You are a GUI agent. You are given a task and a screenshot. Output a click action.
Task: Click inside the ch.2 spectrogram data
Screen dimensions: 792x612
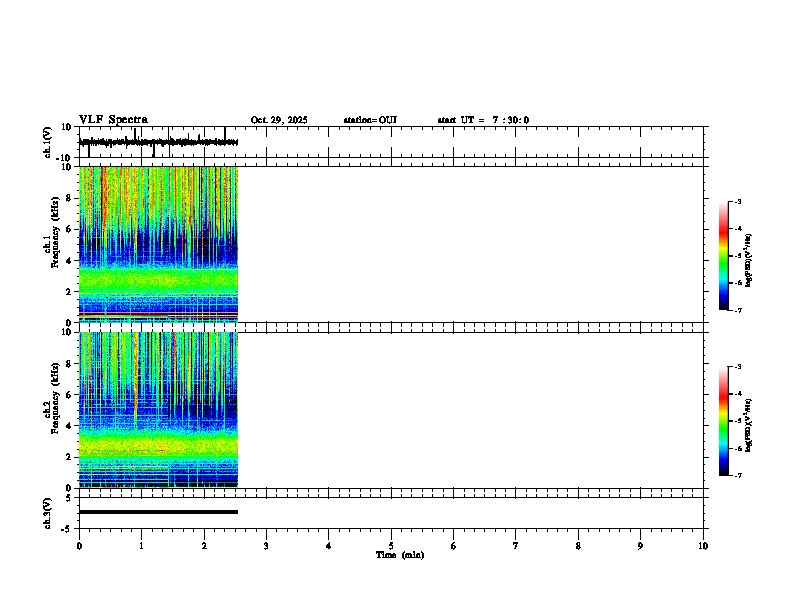pyautogui.click(x=158, y=410)
